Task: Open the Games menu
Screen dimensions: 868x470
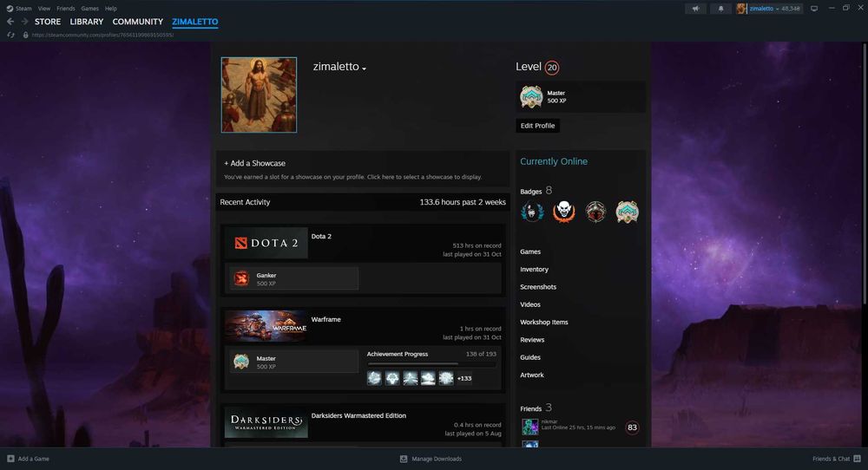Action: [x=89, y=9]
